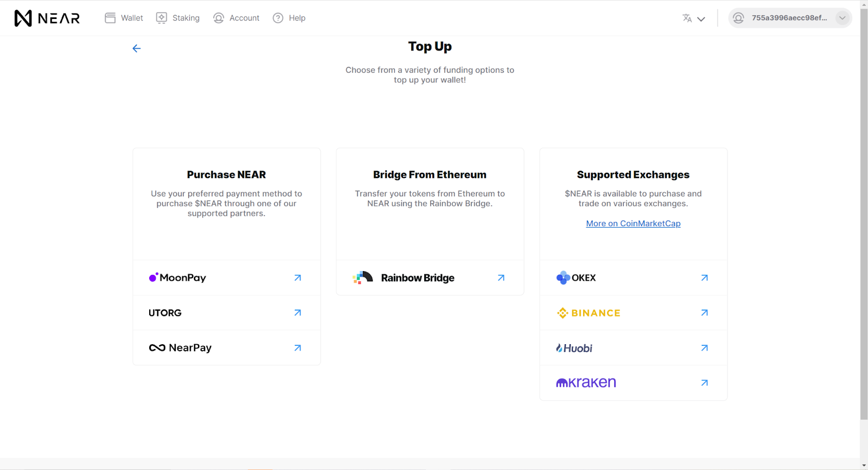Select the Rainbow Bridge option
Viewport: 868px width, 470px height.
click(x=418, y=278)
